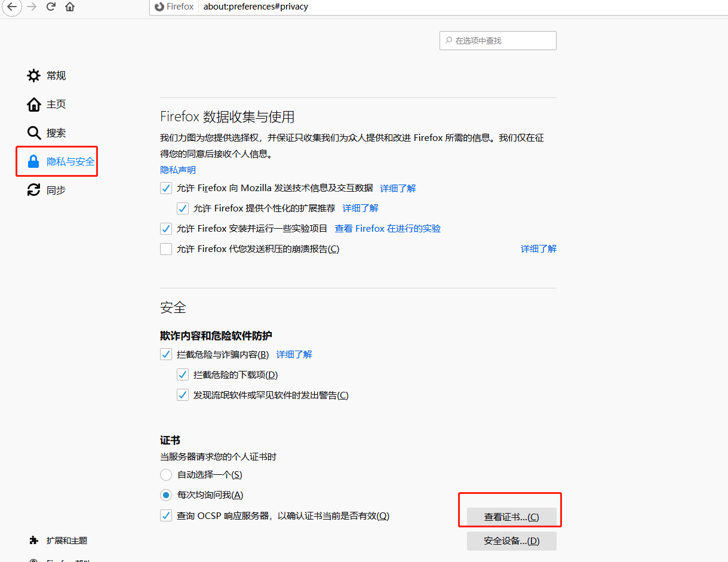Toggle 安装并运行一些实验项目 checkbox

click(166, 229)
